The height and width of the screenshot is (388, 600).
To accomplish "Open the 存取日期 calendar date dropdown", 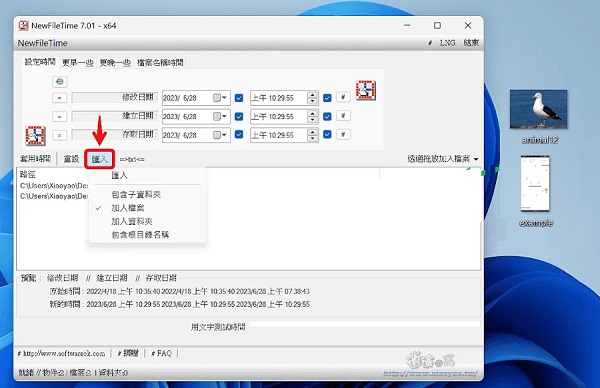I will pyautogui.click(x=220, y=135).
